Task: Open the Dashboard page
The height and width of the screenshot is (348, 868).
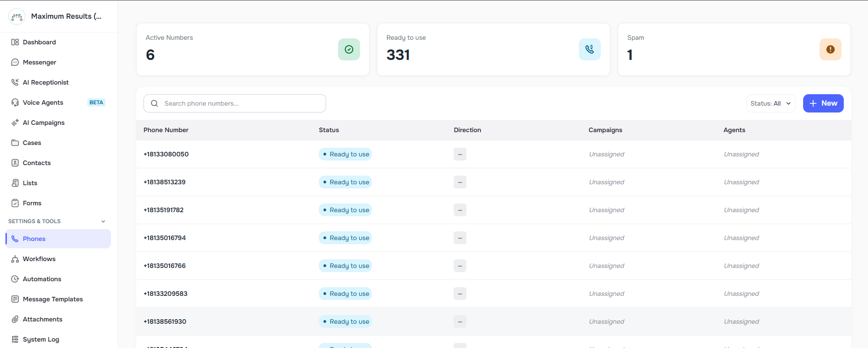Action: pyautogui.click(x=58, y=42)
